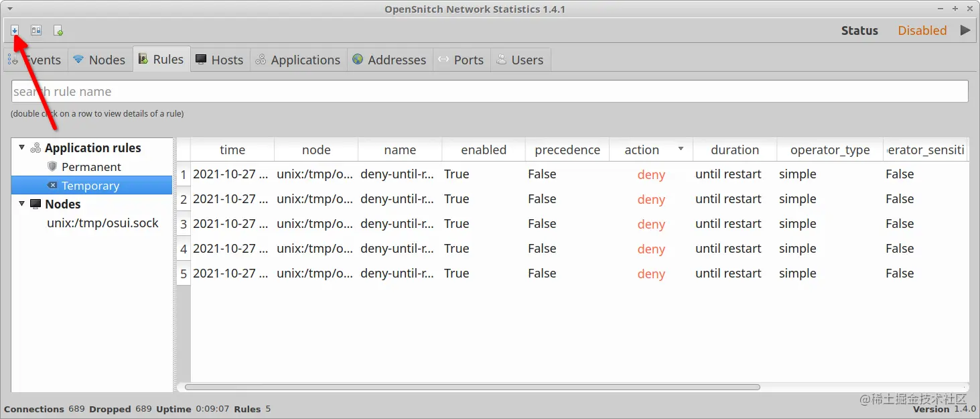Image resolution: width=980 pixels, height=419 pixels.
Task: Click the Connections 689 status entry
Action: (x=44, y=408)
